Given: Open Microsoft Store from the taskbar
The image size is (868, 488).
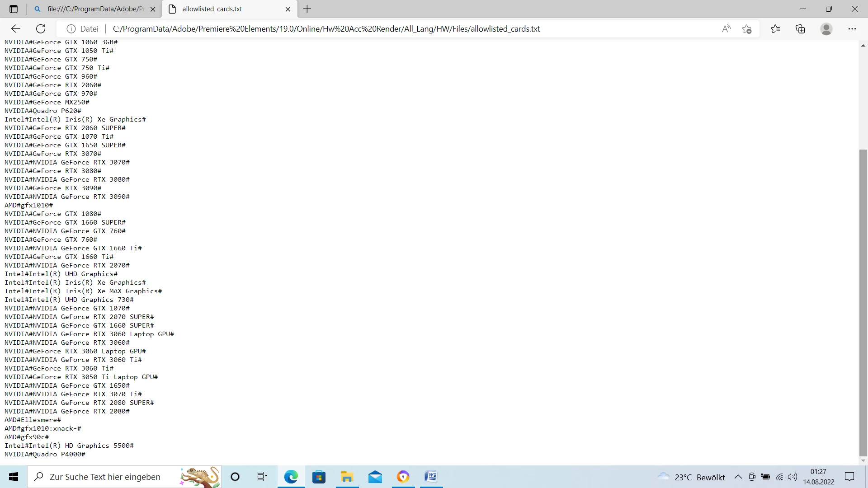Looking at the screenshot, I should (x=319, y=477).
